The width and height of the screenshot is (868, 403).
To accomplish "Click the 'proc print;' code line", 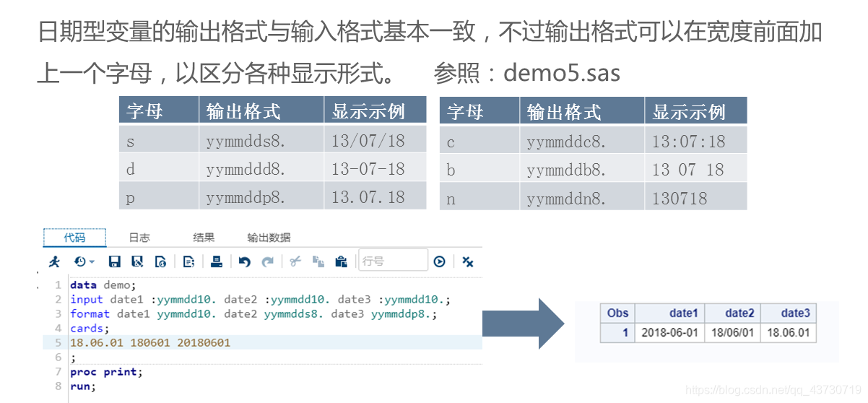I will pos(107,372).
